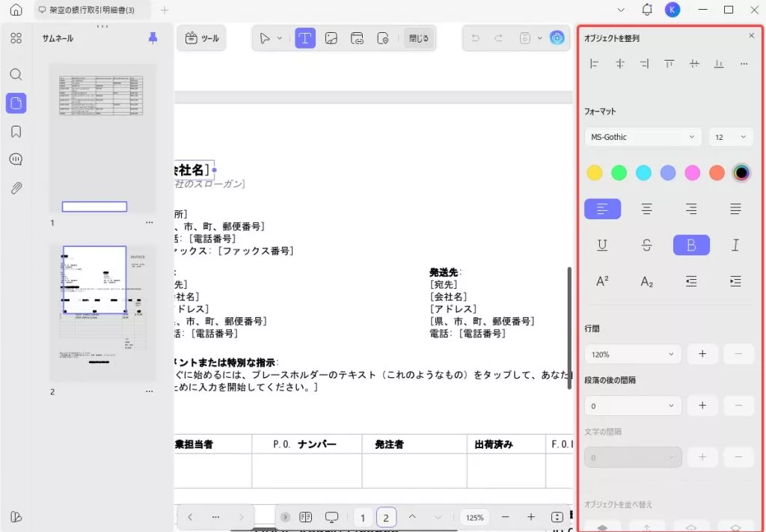This screenshot has width=766, height=532.
Task: Select the Text edit tool in the toolbar
Action: (305, 37)
